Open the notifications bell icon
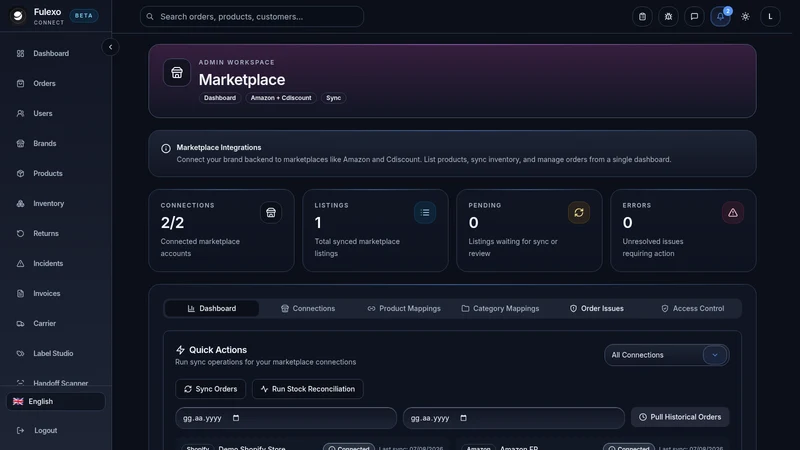Screen dimensions: 800x450 tap(720, 17)
